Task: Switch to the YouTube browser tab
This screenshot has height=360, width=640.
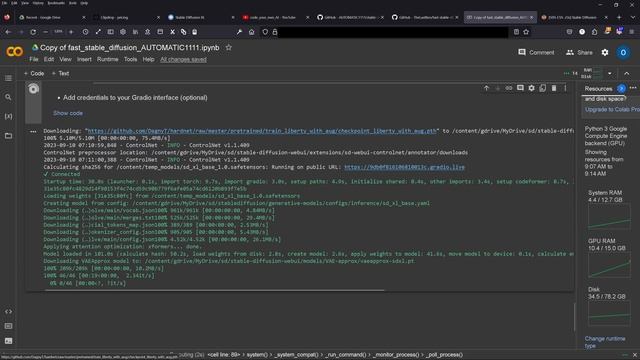Action: click(274, 17)
